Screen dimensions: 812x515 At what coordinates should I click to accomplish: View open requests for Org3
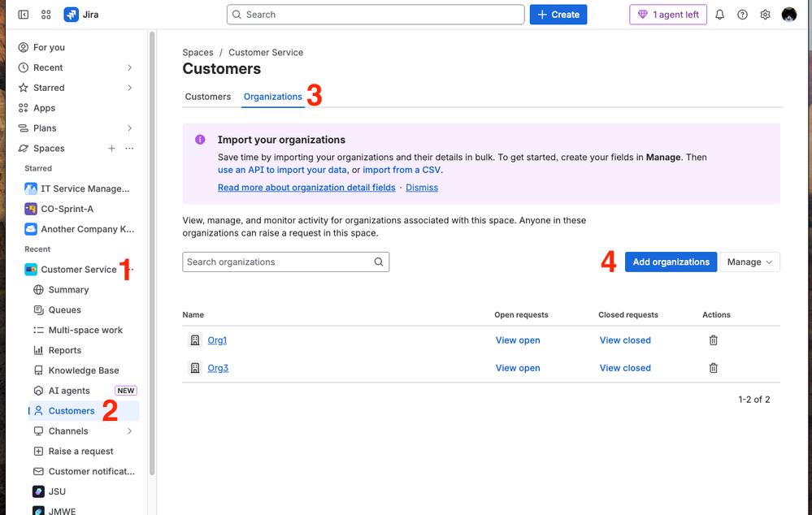[x=518, y=368]
